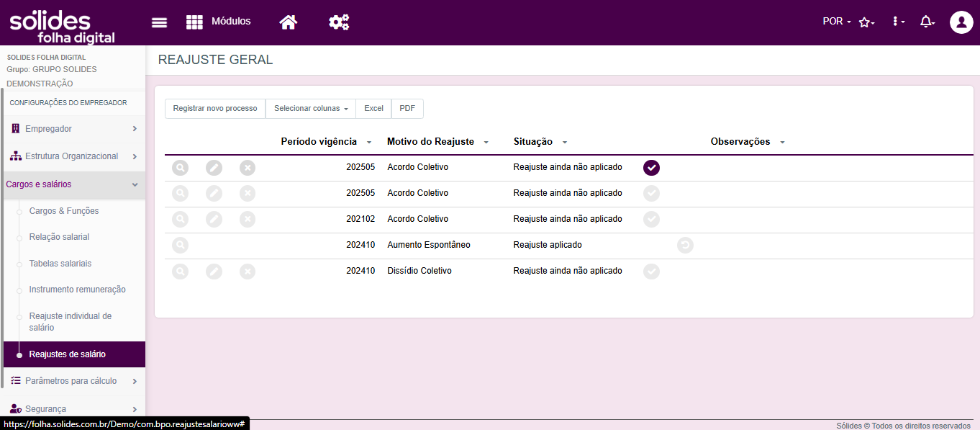The width and height of the screenshot is (980, 430).
Task: Open the Módulos grid menu
Action: [218, 22]
